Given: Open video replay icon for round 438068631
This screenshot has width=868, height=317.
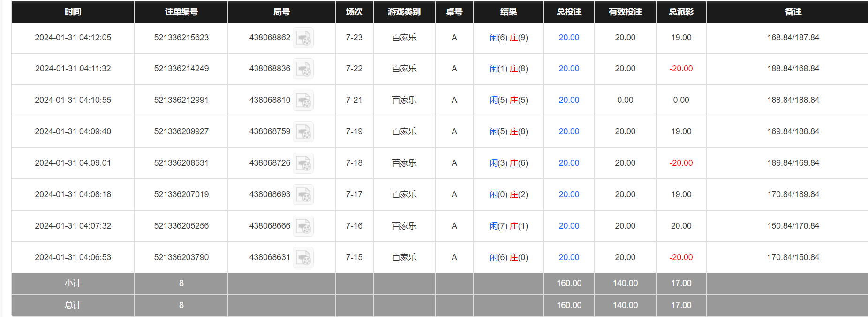Looking at the screenshot, I should [303, 258].
